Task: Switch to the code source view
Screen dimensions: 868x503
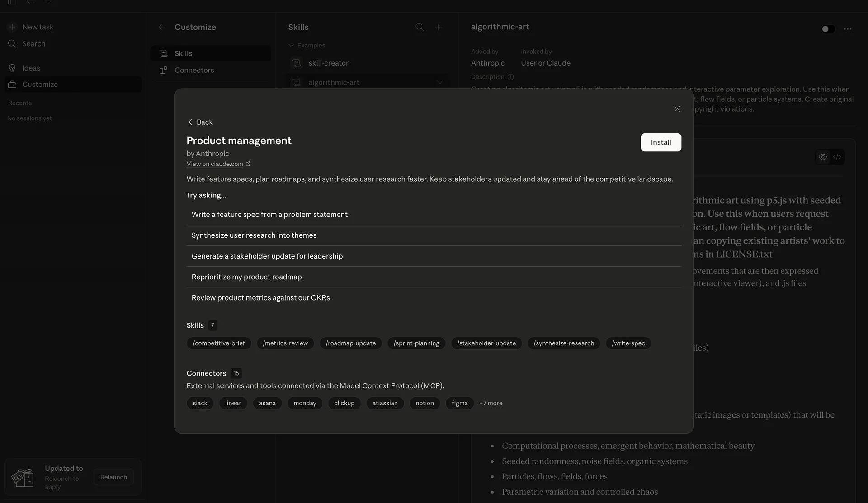Action: point(837,157)
